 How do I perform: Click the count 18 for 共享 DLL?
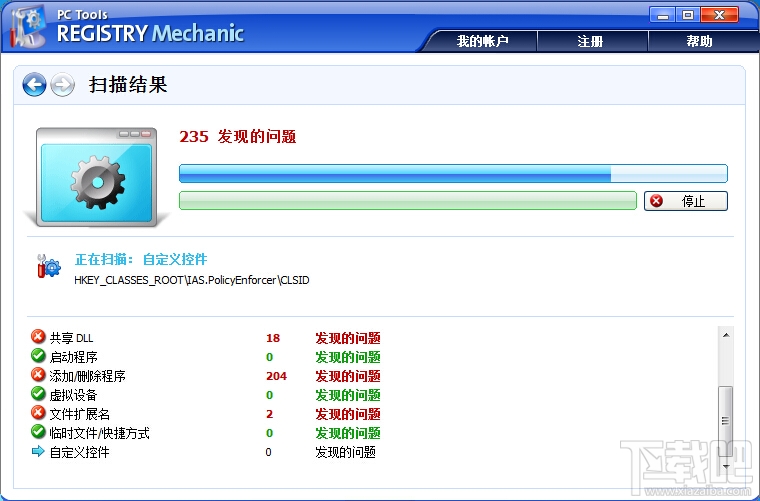point(273,338)
